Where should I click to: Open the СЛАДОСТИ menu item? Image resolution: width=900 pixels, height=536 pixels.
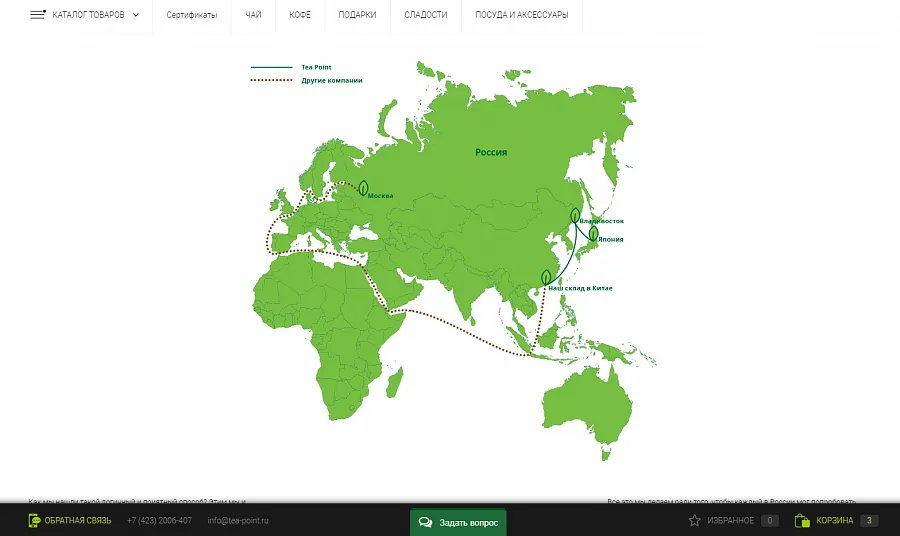425,15
